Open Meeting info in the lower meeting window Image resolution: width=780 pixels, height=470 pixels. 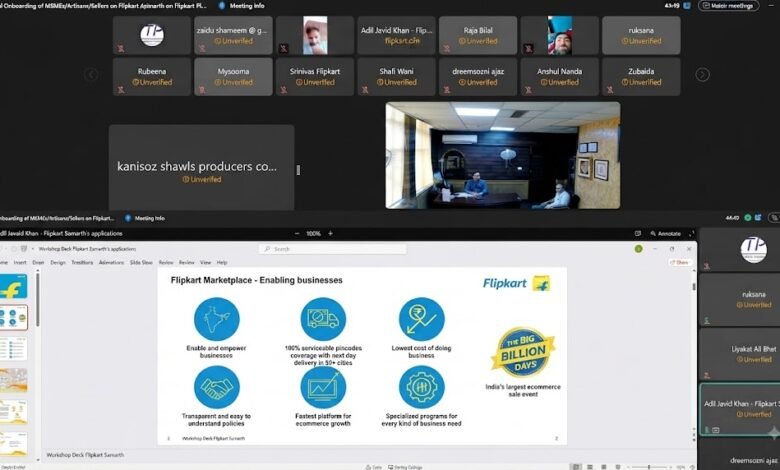(x=145, y=218)
